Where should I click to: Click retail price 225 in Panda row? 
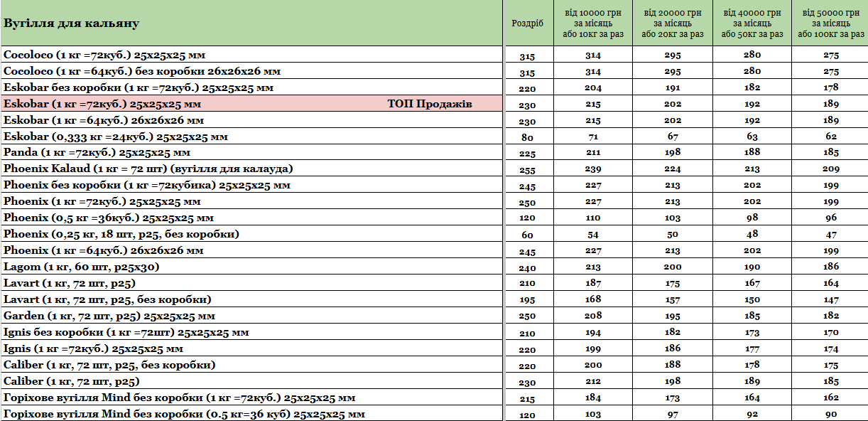pyautogui.click(x=527, y=154)
